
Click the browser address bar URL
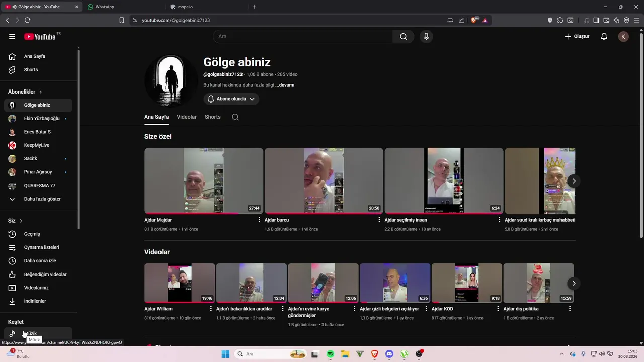point(176,20)
